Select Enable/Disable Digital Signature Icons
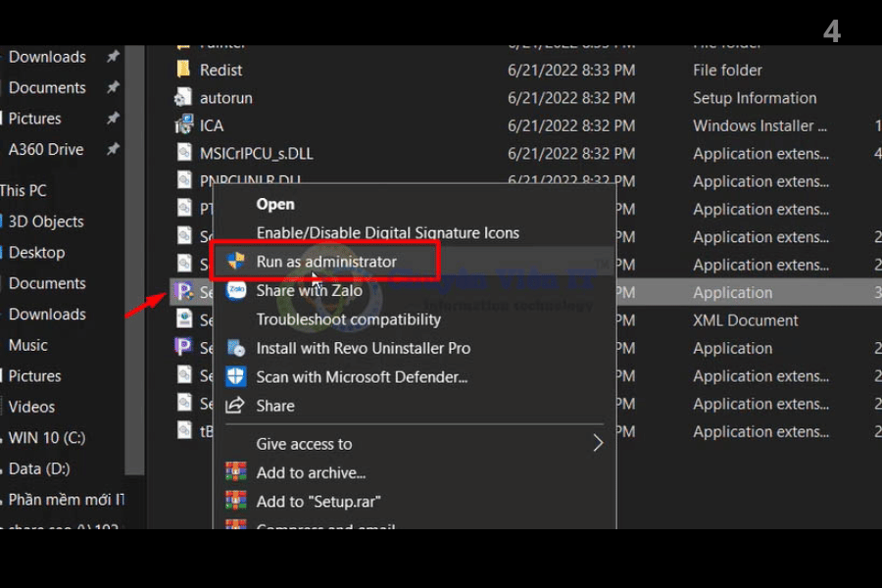This screenshot has width=882, height=588. pos(387,233)
